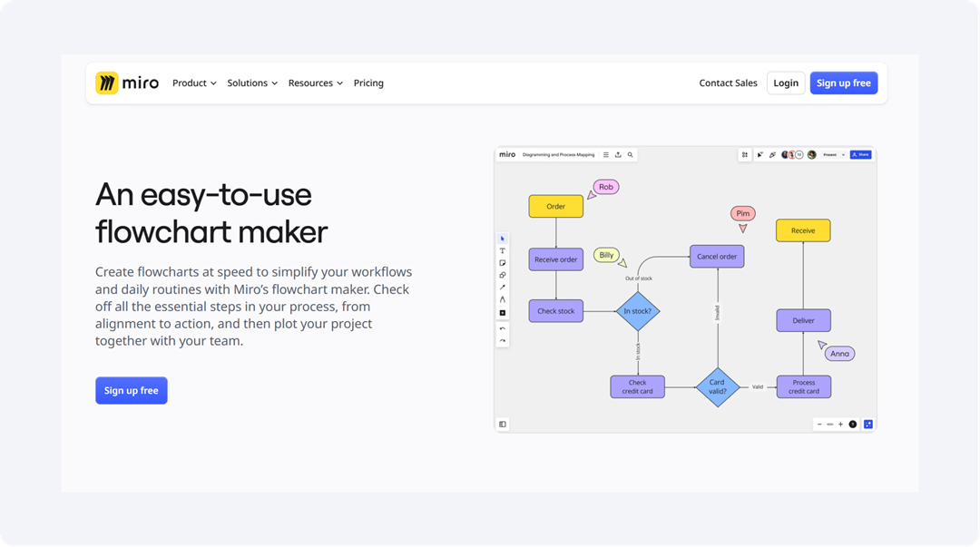This screenshot has width=980, height=547.
Task: Open the help question mark icon
Action: (x=852, y=425)
